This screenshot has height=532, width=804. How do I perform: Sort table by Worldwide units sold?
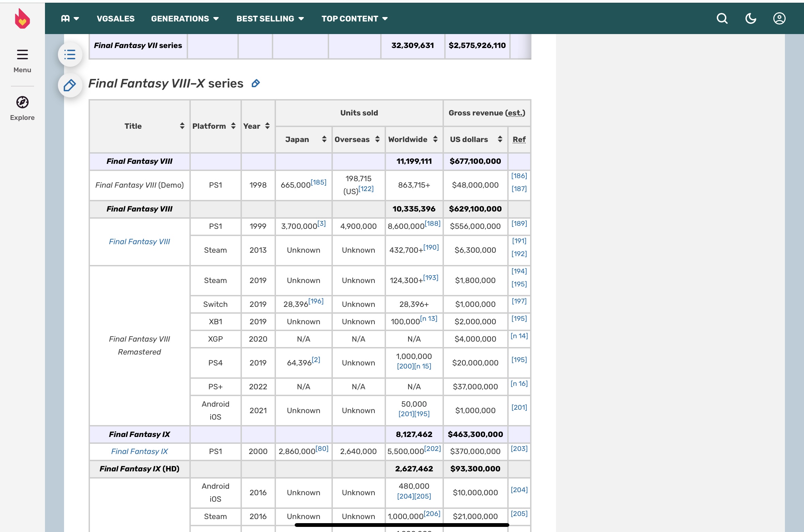pyautogui.click(x=435, y=139)
